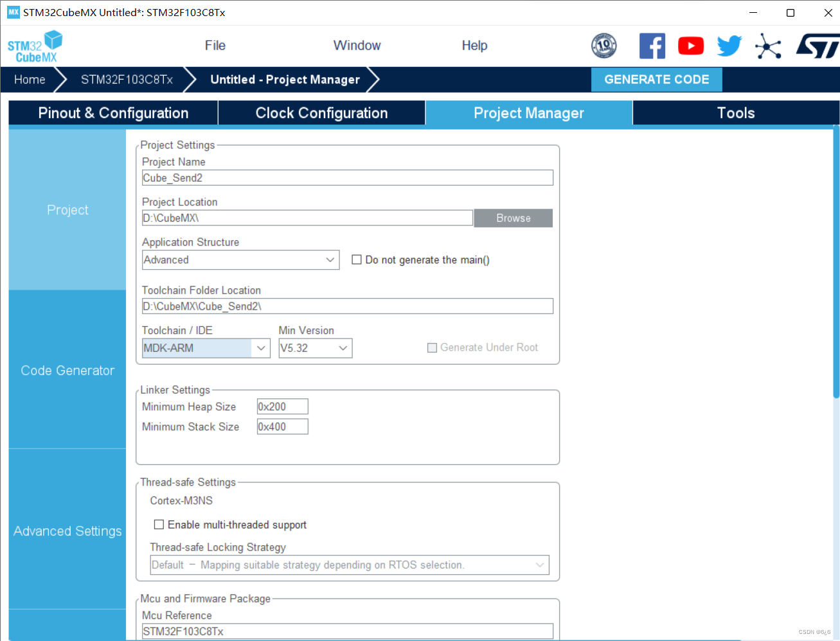
Task: Click the Project Name input field
Action: tap(347, 178)
